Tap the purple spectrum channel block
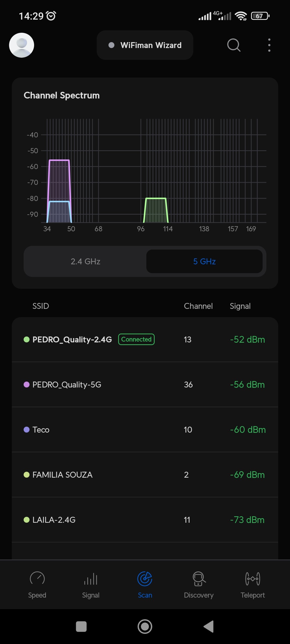This screenshot has width=290, height=644. coord(59,180)
